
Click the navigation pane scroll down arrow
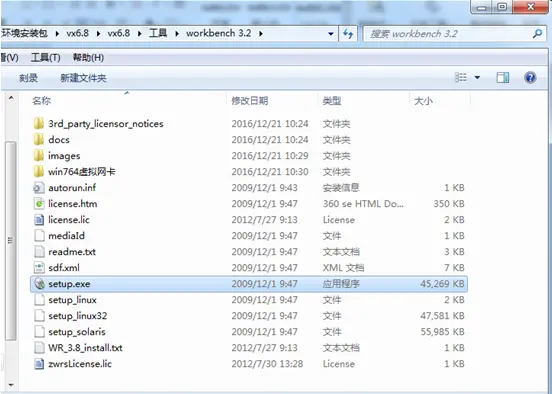pyautogui.click(x=11, y=384)
